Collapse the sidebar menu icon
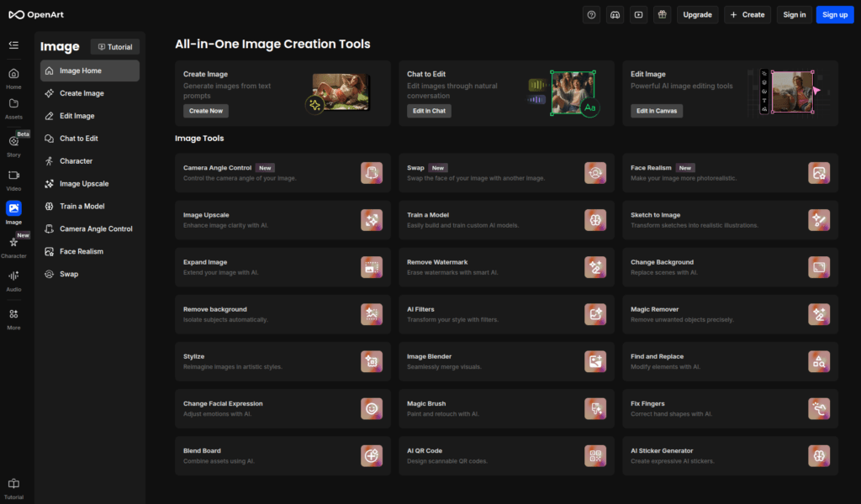This screenshot has width=861, height=504. point(13,45)
